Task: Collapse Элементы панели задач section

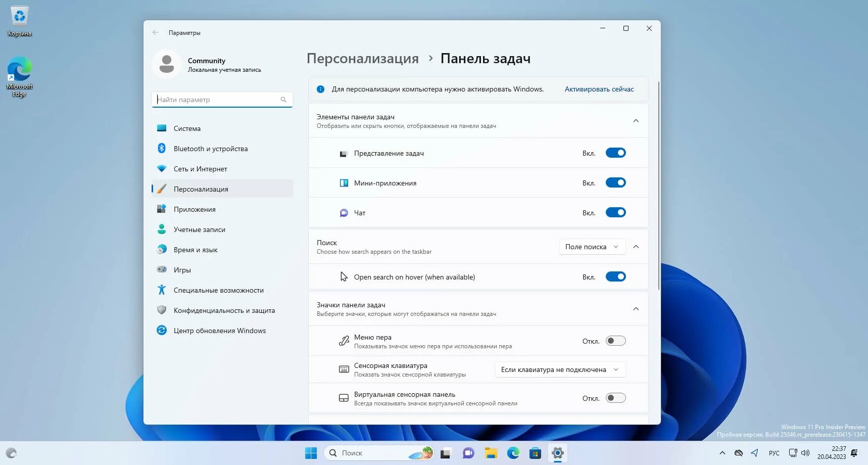Action: tap(636, 121)
